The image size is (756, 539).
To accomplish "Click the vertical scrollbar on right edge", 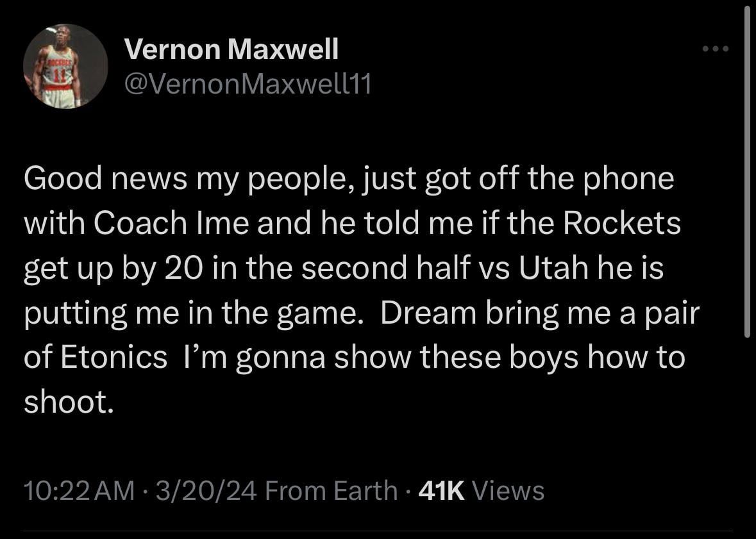I will point(746,173).
